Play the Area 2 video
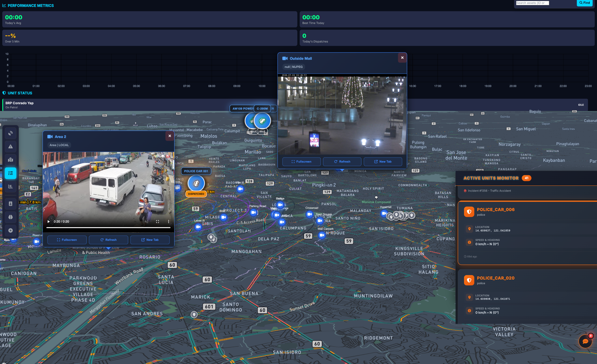Screen dimensions: 597x364 (49, 222)
